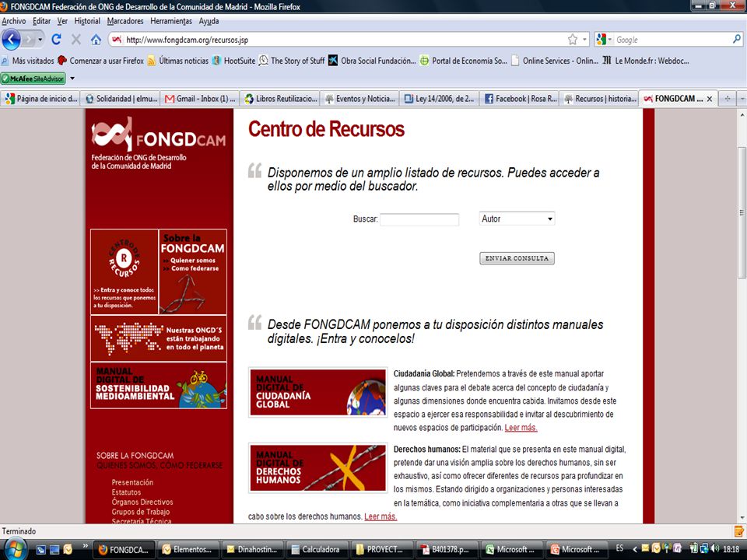Open the Ver menu
The image size is (747, 560).
[x=62, y=21]
